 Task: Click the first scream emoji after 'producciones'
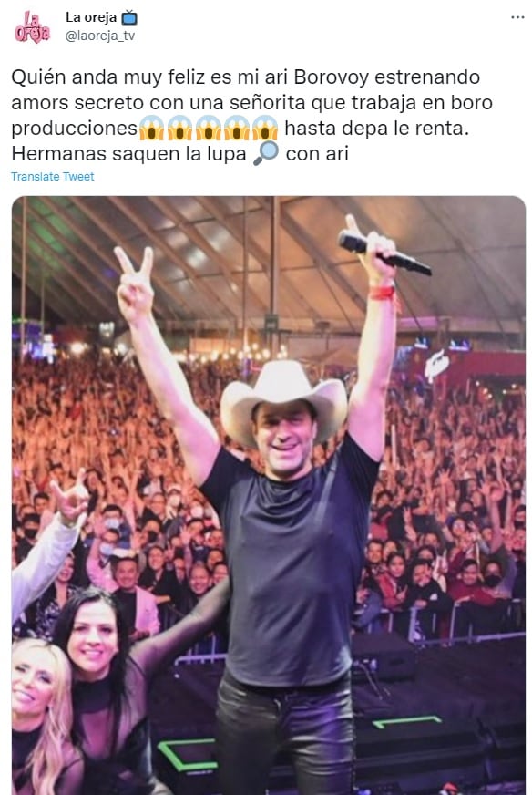tap(151, 128)
